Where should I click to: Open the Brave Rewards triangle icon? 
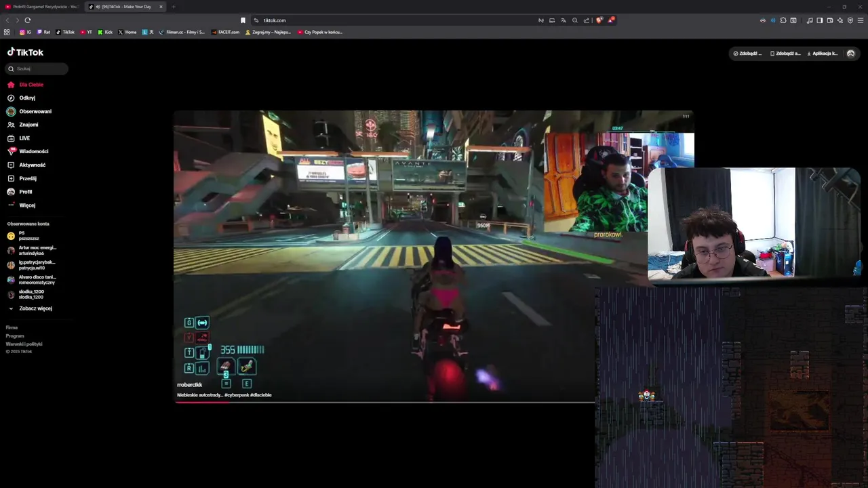click(610, 20)
